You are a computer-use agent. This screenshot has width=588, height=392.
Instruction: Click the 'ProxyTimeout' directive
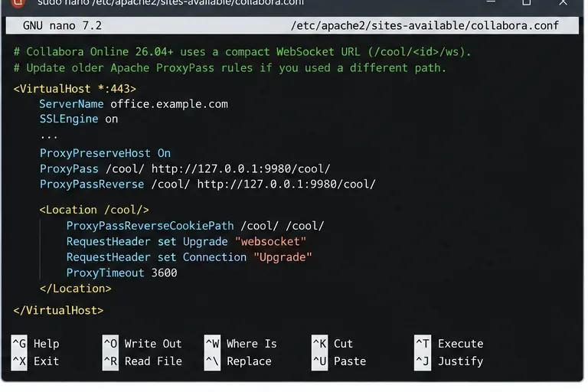point(105,273)
